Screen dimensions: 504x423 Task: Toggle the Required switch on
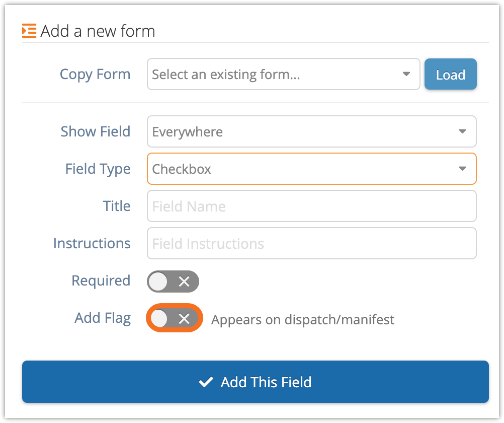coord(173,281)
